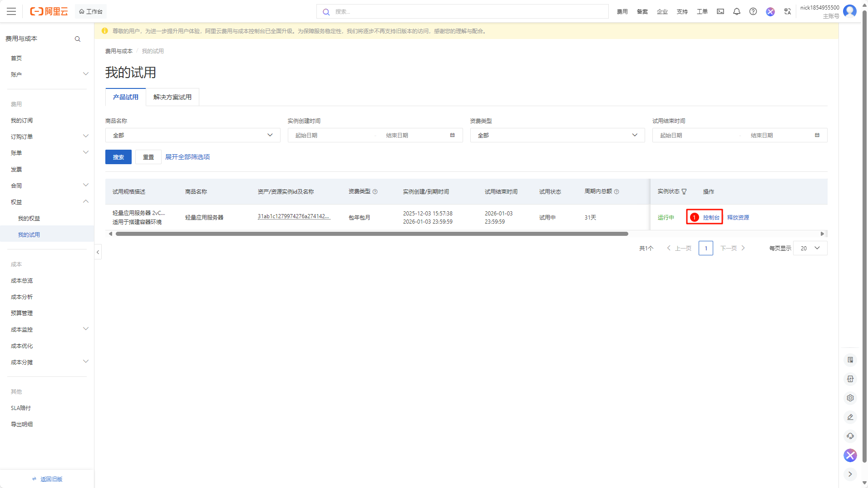Screen dimensions: 868x488
Task: Open the help question mark icon
Action: pyautogui.click(x=753, y=11)
